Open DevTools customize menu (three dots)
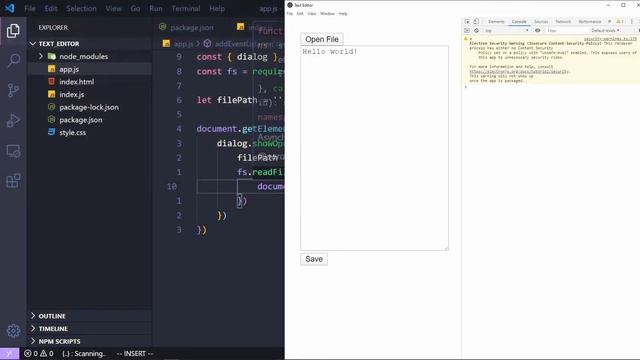The width and height of the screenshot is (640, 360). (x=631, y=21)
